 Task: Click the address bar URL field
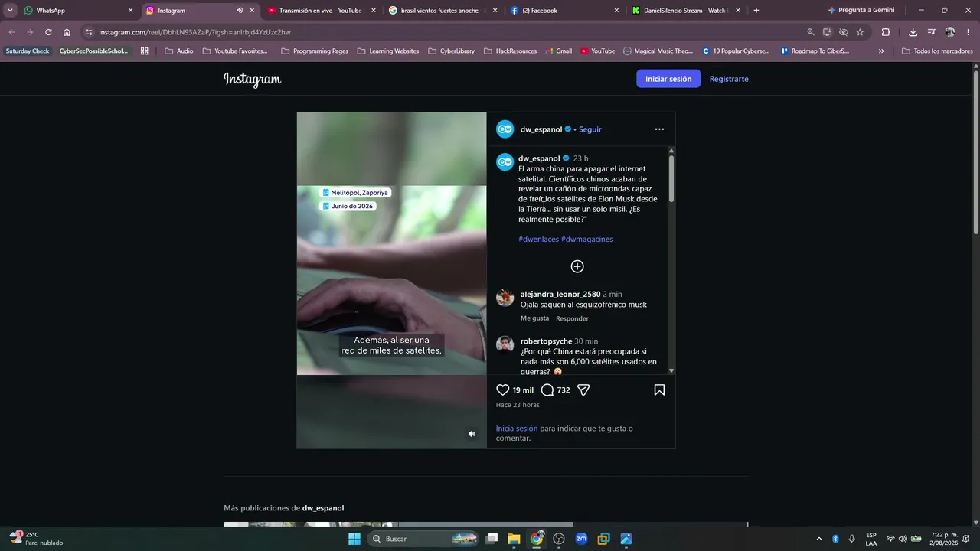coord(444,32)
